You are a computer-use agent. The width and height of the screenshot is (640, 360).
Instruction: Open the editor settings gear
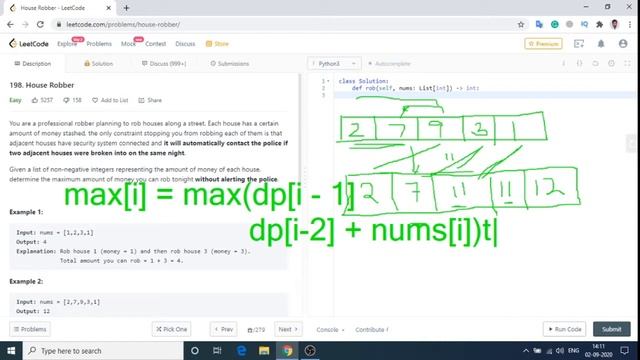611,64
